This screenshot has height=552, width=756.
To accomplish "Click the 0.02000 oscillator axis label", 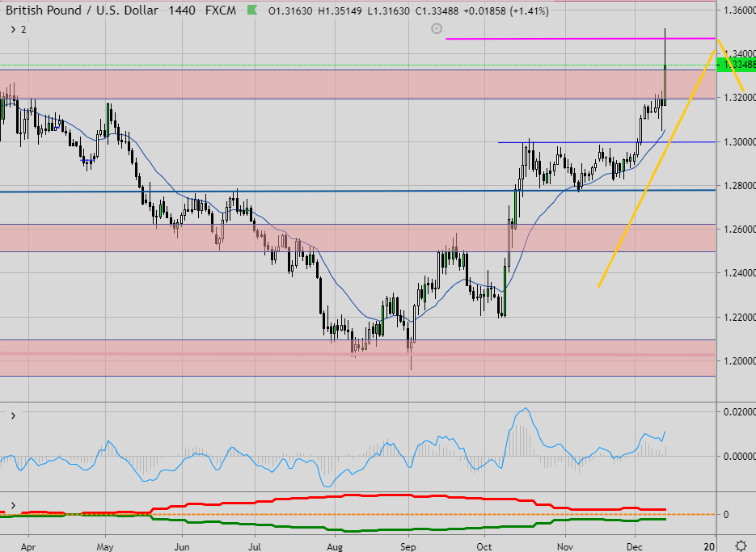I will [x=739, y=411].
